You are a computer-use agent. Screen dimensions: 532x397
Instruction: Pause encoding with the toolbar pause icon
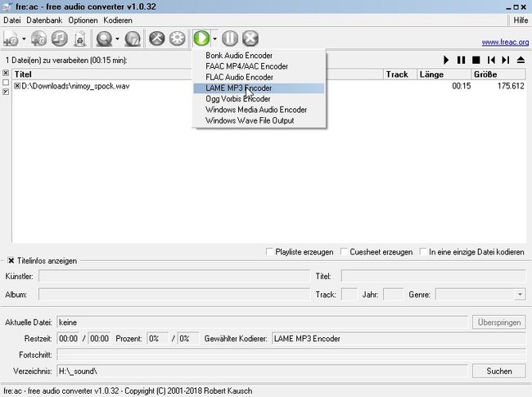click(x=230, y=38)
